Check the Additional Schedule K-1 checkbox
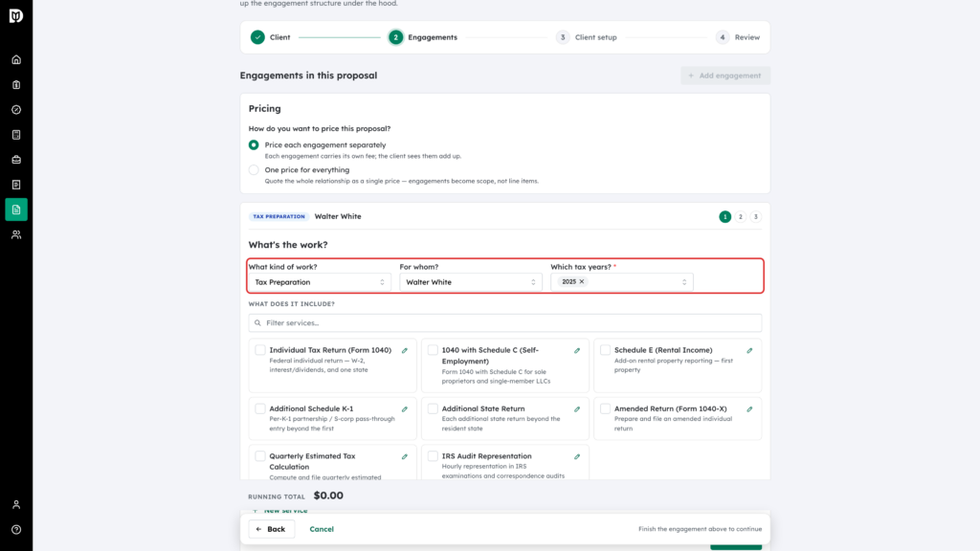The height and width of the screenshot is (551, 980). click(x=260, y=408)
